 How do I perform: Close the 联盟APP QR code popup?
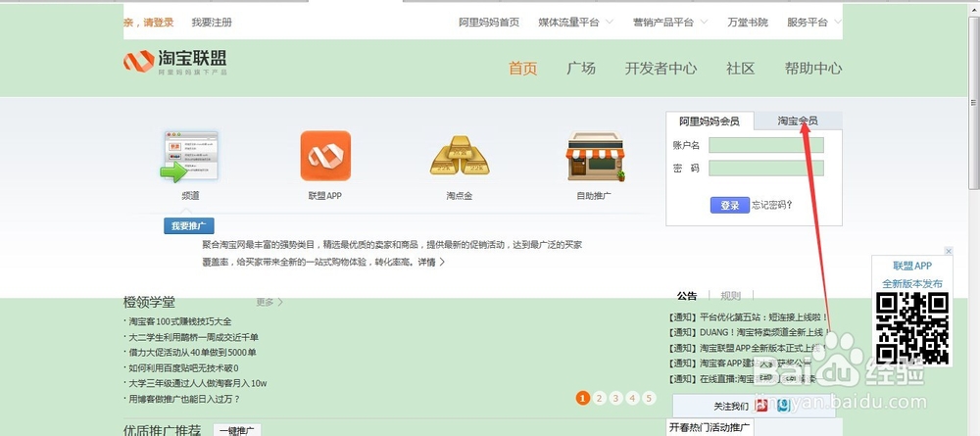click(948, 251)
